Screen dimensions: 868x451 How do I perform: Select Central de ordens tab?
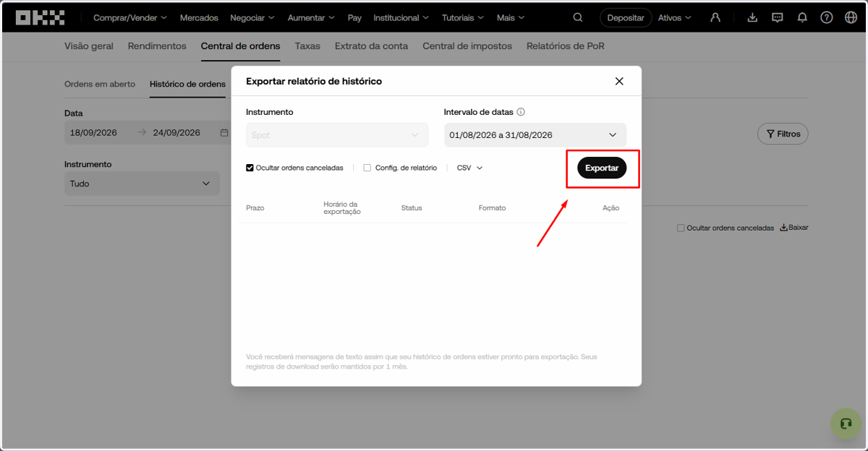pyautogui.click(x=240, y=46)
